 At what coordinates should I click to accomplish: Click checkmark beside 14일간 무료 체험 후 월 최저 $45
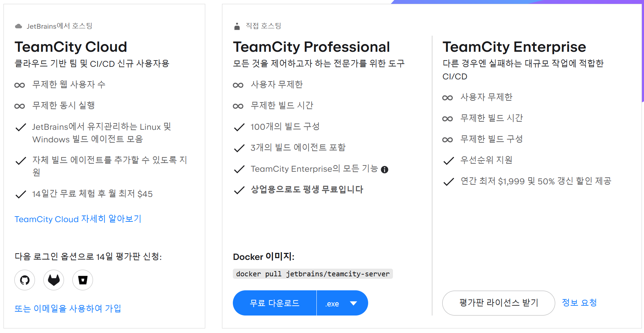click(x=21, y=194)
